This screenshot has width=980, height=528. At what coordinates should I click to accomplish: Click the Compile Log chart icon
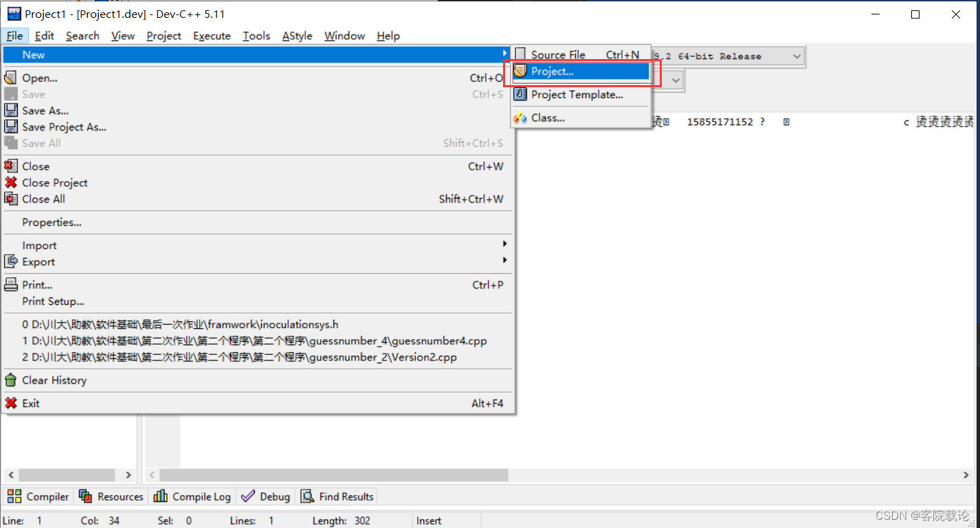coord(161,496)
